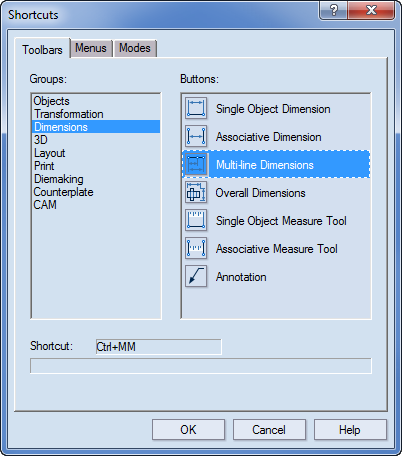This screenshot has width=402, height=456.
Task: Click the Shortcut input field
Action: (x=158, y=347)
